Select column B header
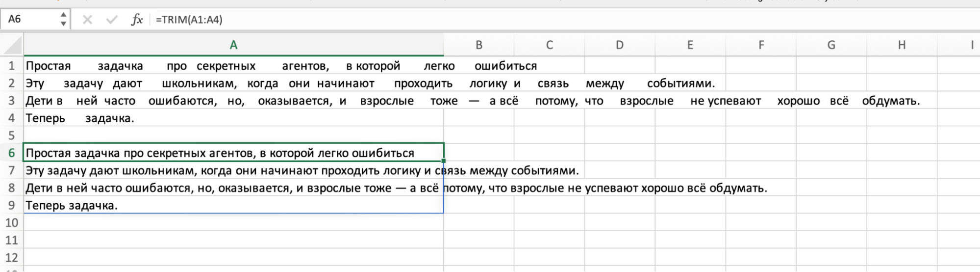 [x=479, y=45]
